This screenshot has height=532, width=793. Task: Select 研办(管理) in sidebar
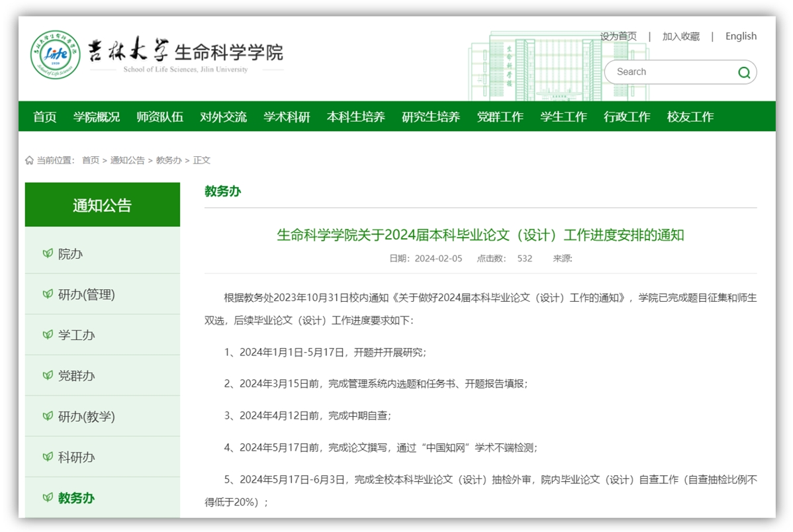point(86,294)
